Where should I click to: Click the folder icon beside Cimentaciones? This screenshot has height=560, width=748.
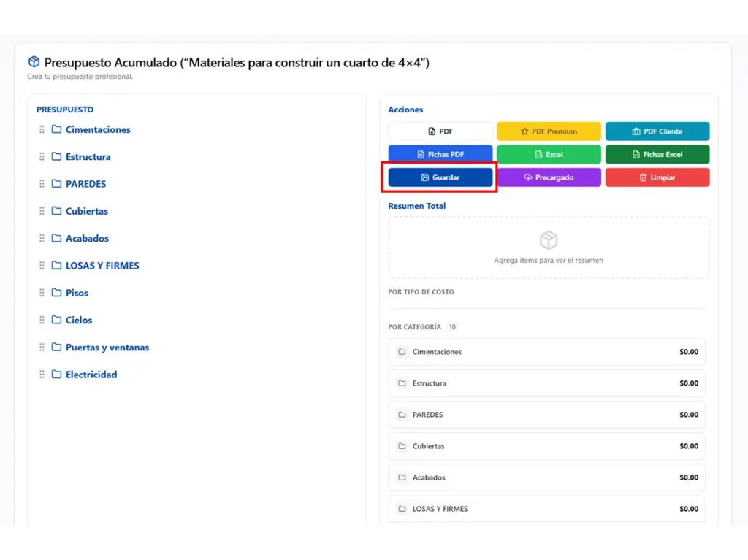point(56,129)
